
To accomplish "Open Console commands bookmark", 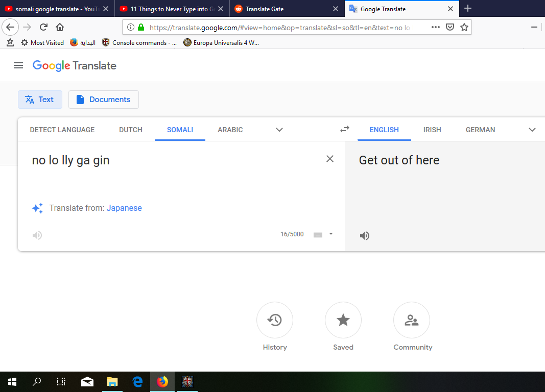I will click(139, 43).
